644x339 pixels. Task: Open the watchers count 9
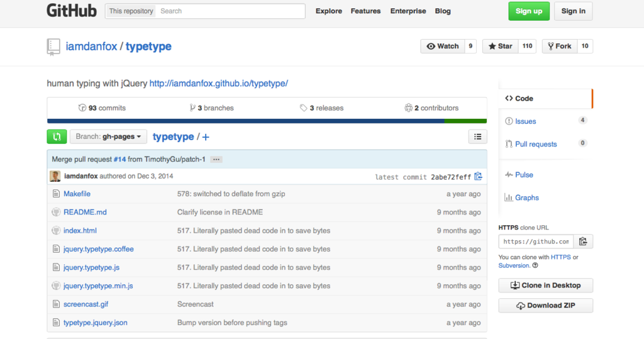(x=470, y=46)
